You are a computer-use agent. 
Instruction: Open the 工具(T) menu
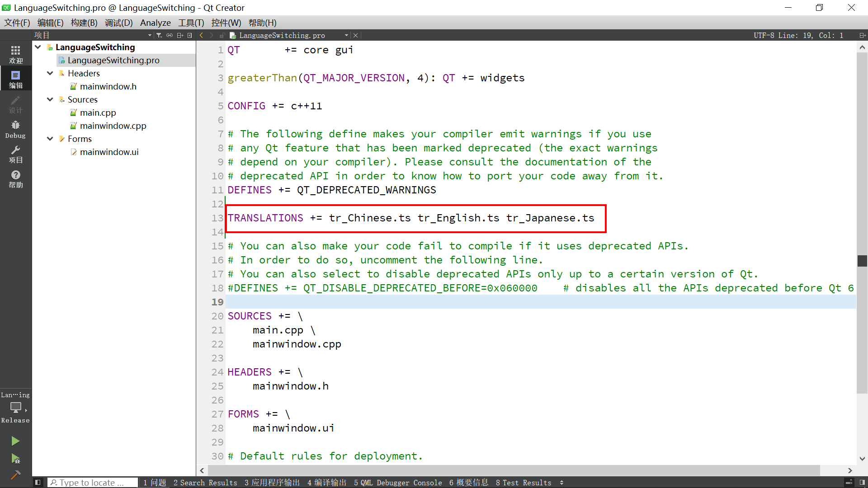click(x=191, y=23)
